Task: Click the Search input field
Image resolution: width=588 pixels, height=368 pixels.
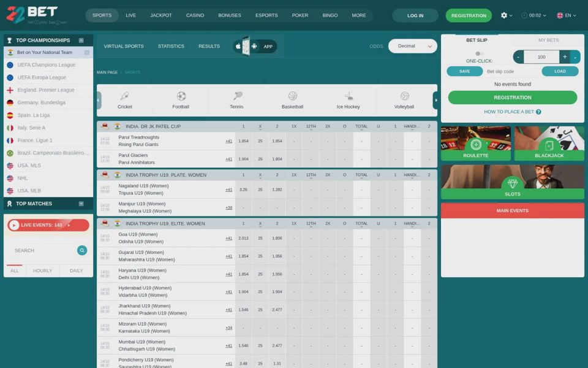Action: (45, 250)
